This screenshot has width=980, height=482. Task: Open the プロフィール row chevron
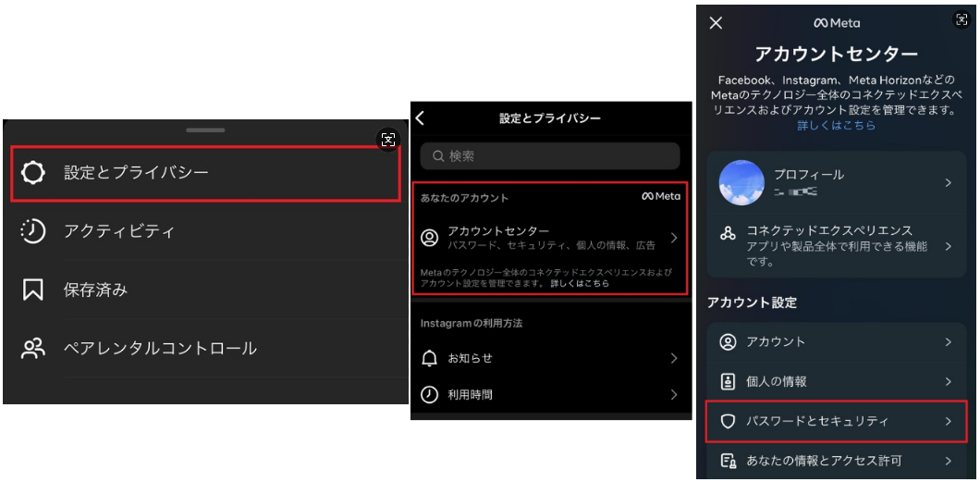pyautogui.click(x=949, y=182)
